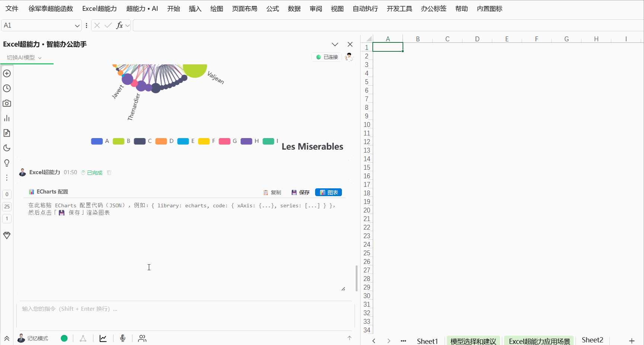644x345 pixels.
Task: Click the send up-arrow icon
Action: point(349,338)
